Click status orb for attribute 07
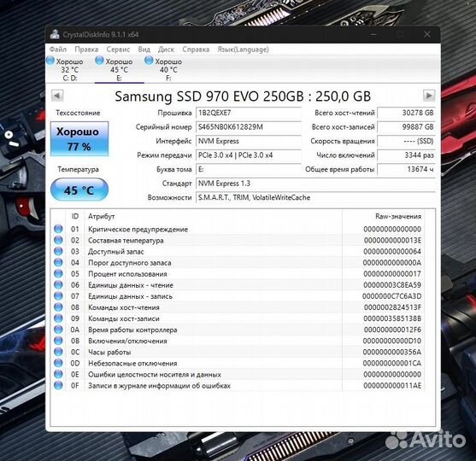The width and height of the screenshot is (476, 461). [58, 296]
